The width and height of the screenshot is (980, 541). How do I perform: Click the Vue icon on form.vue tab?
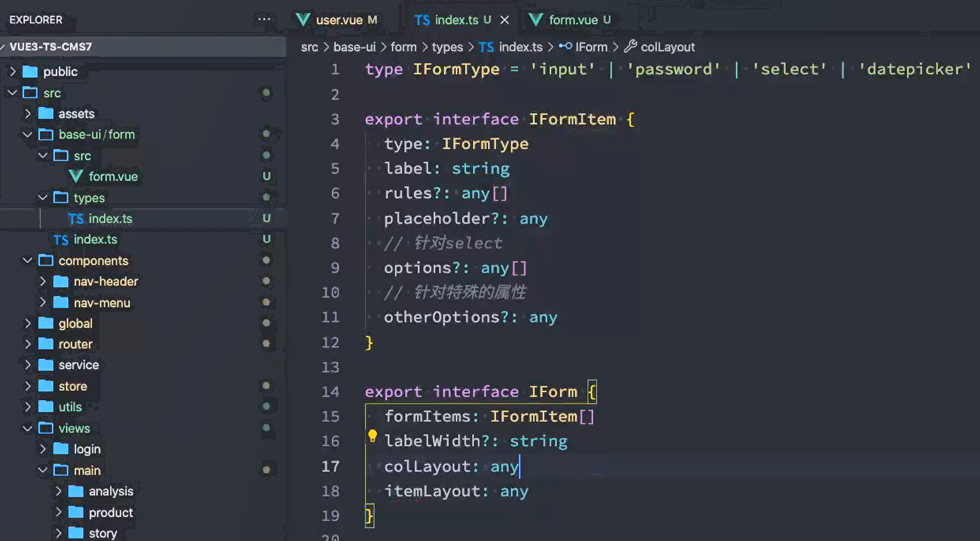pyautogui.click(x=536, y=20)
